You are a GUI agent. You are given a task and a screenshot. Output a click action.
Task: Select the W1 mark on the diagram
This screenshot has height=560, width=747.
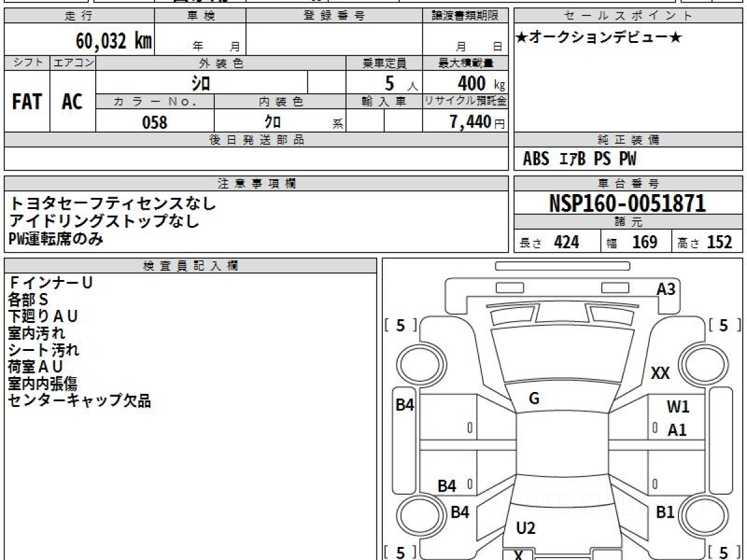tap(678, 408)
